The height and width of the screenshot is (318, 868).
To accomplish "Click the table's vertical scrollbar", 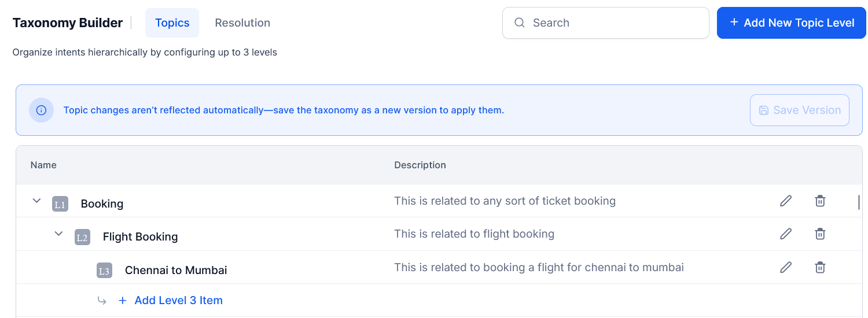I will click(859, 202).
